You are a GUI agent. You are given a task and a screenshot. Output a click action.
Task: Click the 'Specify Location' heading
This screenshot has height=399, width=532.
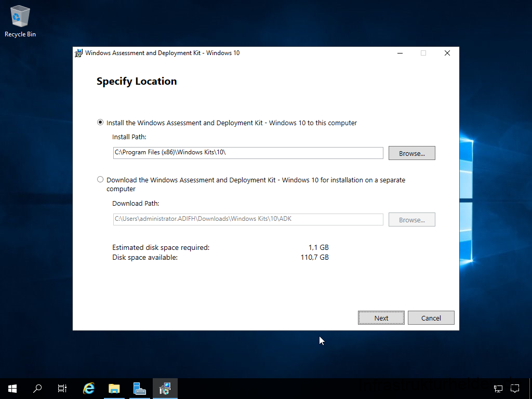click(x=137, y=82)
